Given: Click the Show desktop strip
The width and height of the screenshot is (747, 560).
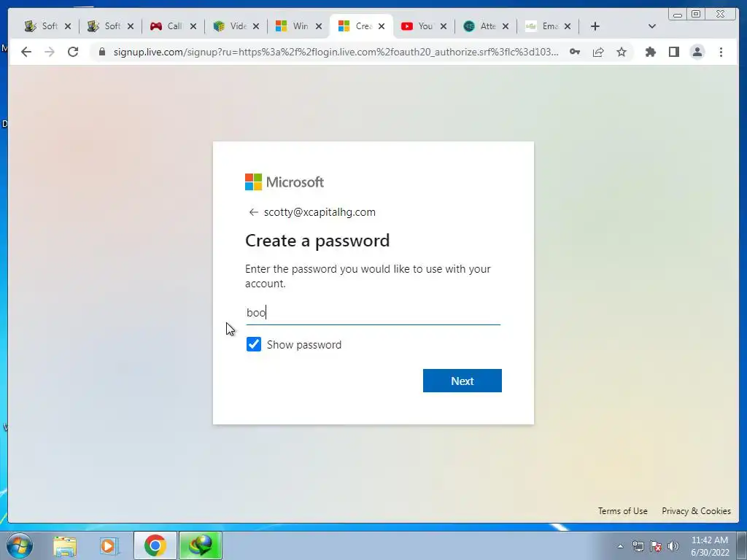Looking at the screenshot, I should (742, 545).
